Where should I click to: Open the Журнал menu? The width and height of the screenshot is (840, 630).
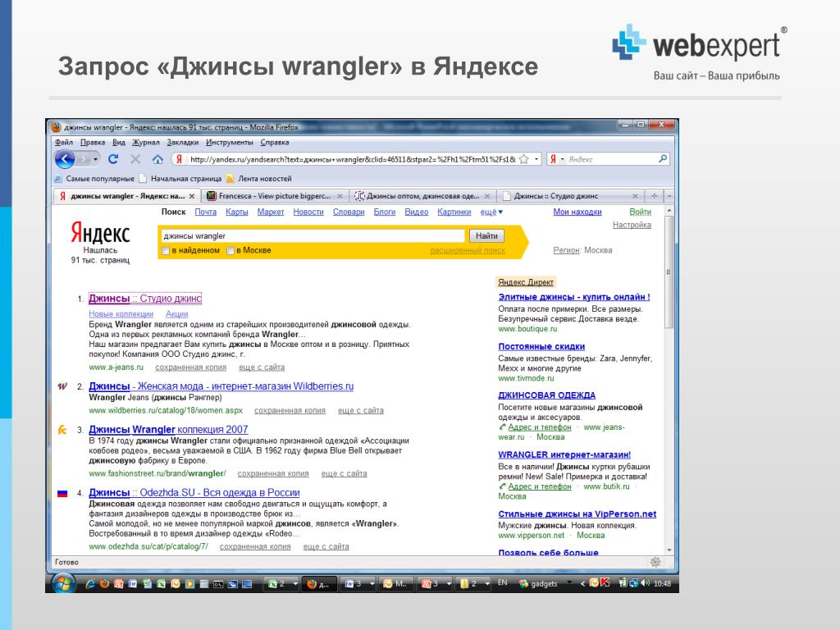click(x=146, y=143)
